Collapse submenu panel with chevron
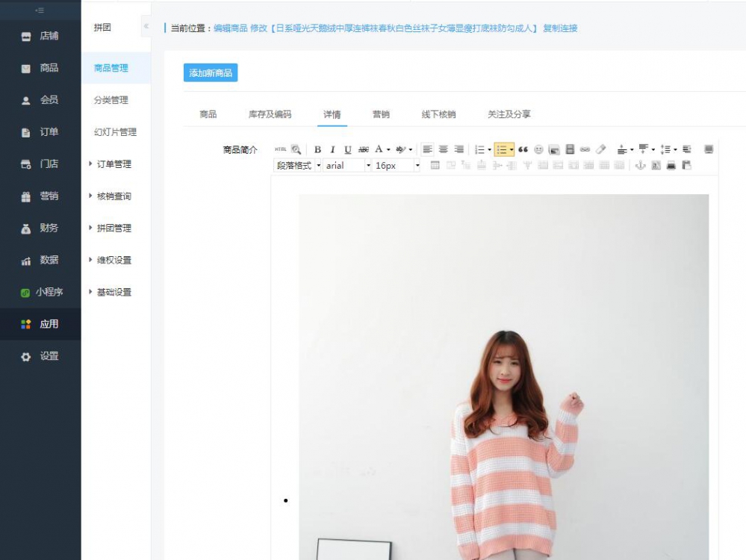The image size is (746, 560). pos(146,26)
